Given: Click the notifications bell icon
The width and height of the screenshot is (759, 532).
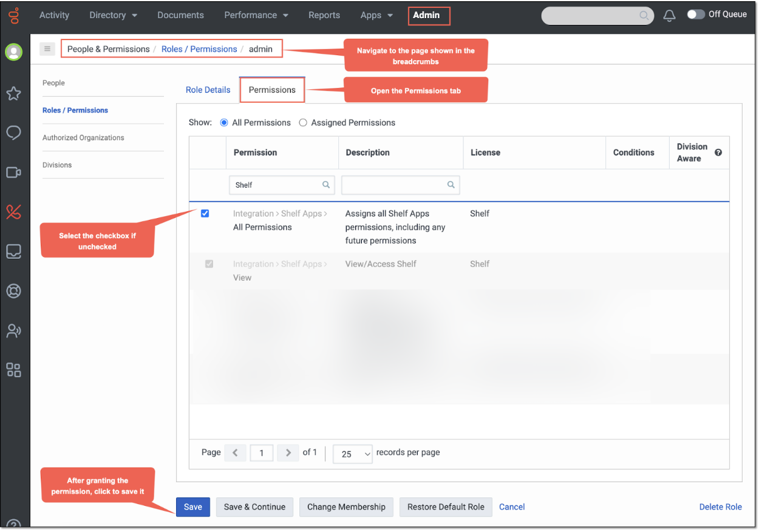Looking at the screenshot, I should 669,16.
